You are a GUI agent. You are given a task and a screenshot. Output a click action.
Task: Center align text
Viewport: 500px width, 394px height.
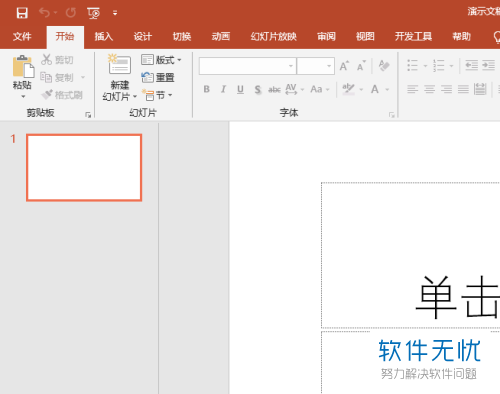click(430, 89)
